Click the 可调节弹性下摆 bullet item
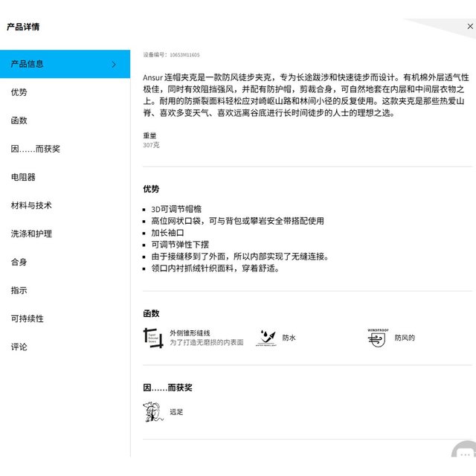476x476 pixels. coord(180,245)
